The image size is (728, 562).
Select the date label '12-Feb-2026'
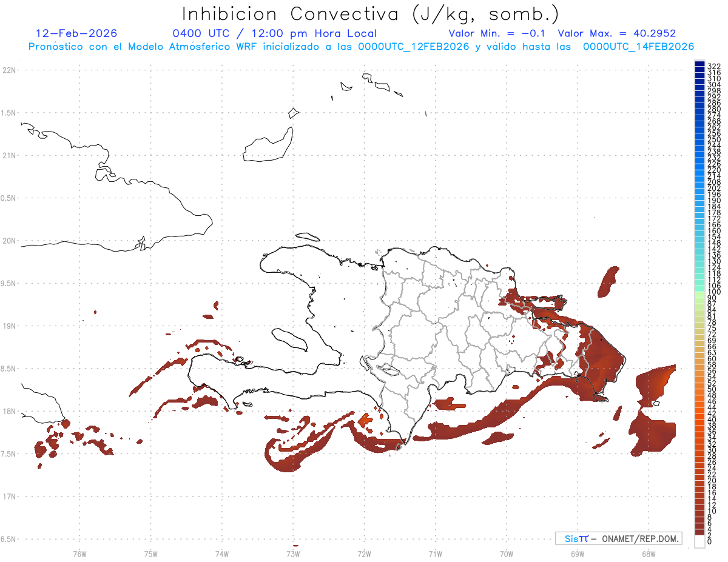(x=76, y=33)
